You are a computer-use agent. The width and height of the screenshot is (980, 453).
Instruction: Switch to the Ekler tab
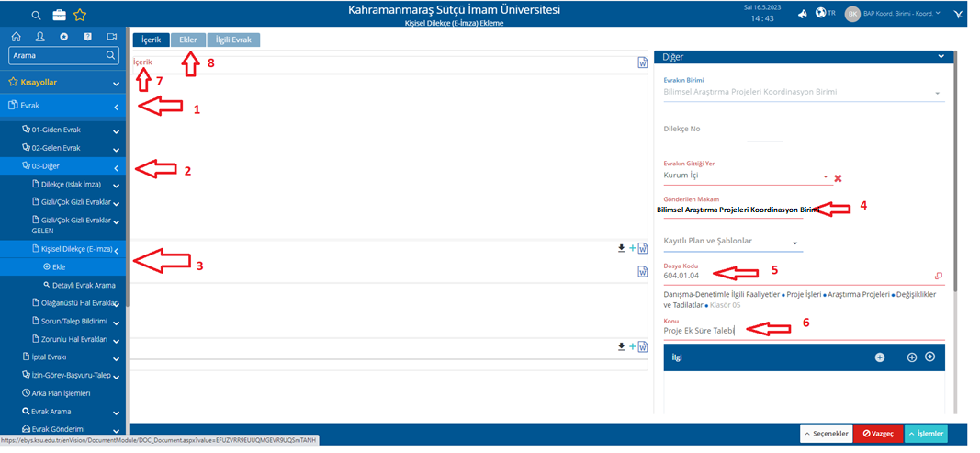click(187, 40)
